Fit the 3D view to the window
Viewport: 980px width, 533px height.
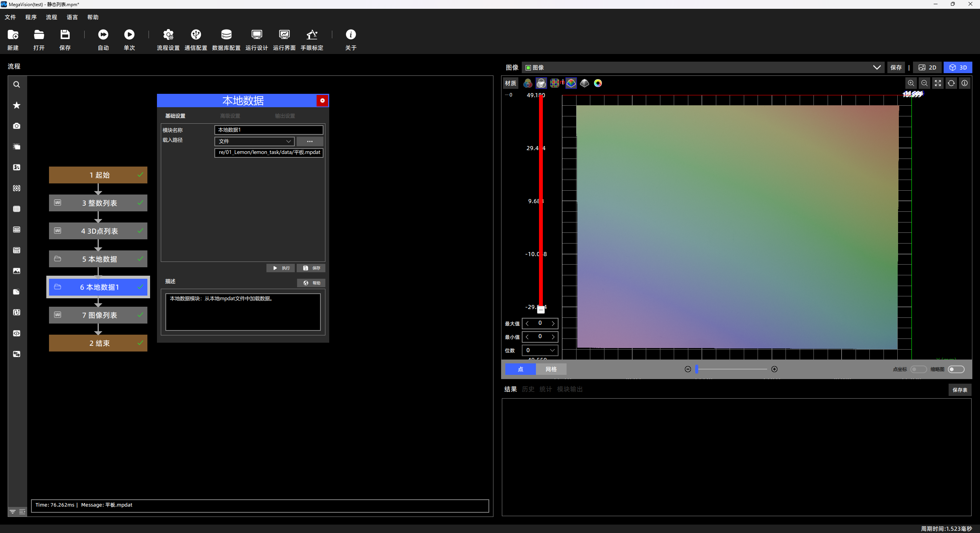[x=938, y=83]
